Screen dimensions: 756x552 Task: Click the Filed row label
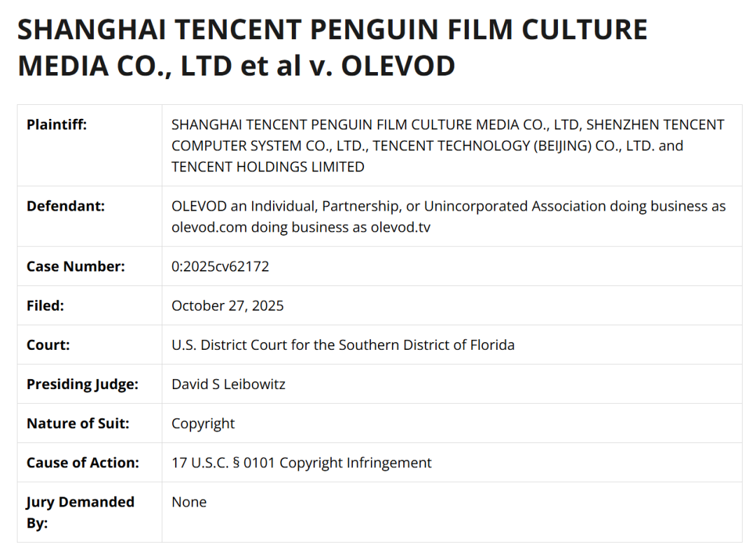coord(45,306)
